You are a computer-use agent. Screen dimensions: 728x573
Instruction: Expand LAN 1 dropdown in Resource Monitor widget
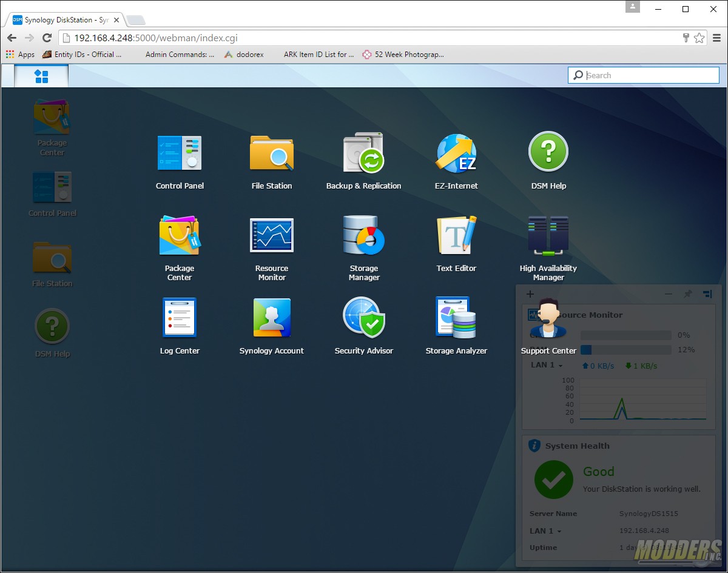(547, 365)
